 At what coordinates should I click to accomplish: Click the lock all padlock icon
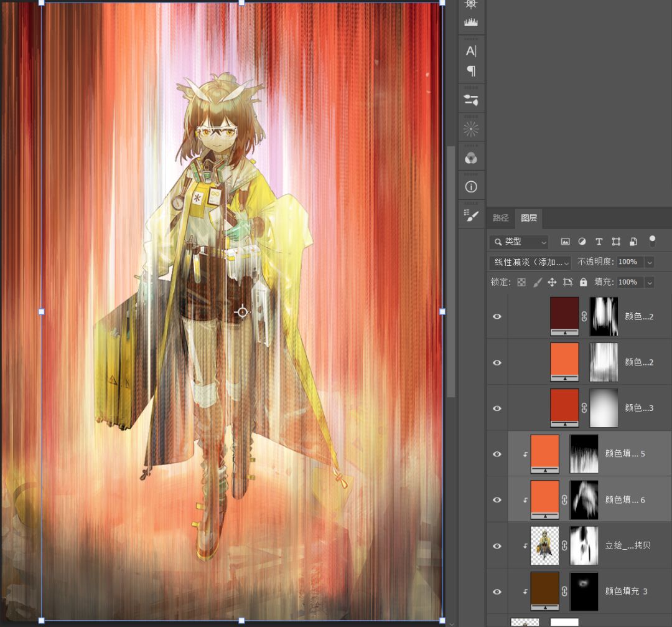583,282
